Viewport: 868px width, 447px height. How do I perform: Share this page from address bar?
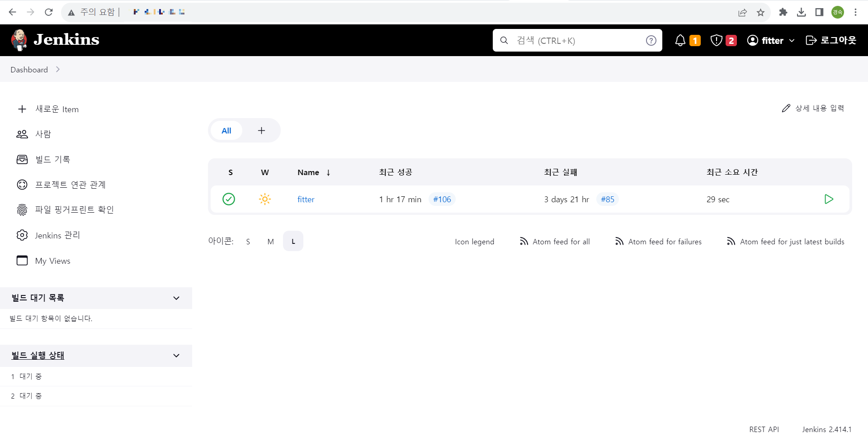click(742, 12)
